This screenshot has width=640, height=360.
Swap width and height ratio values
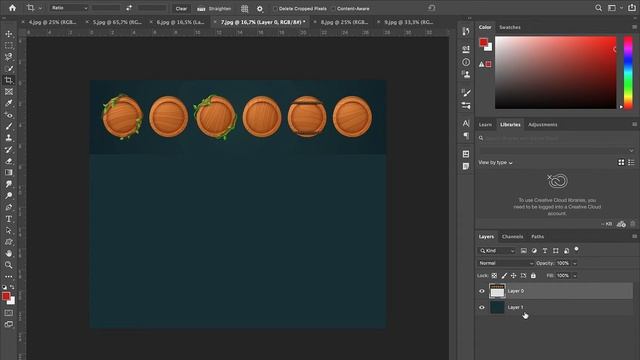pyautogui.click(x=129, y=8)
